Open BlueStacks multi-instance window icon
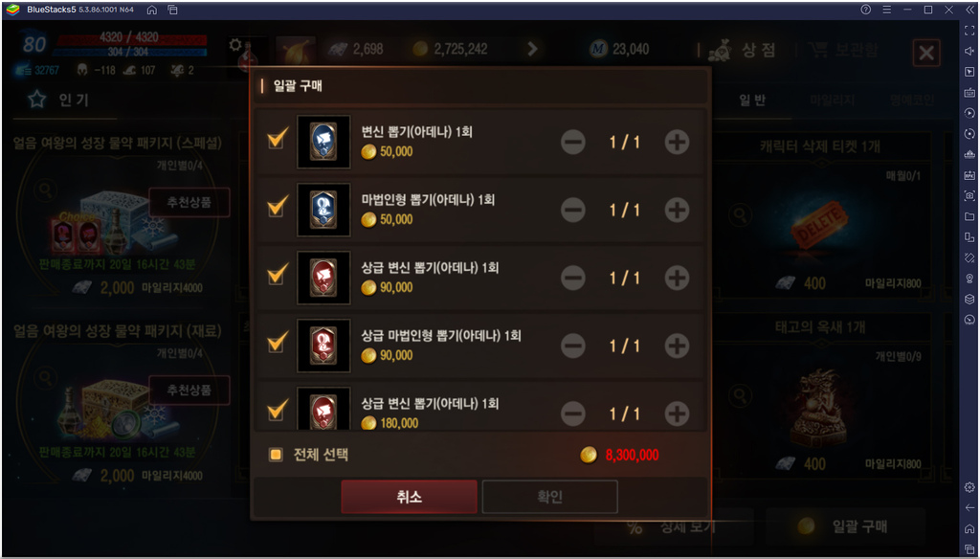This screenshot has width=980, height=559. tap(173, 10)
